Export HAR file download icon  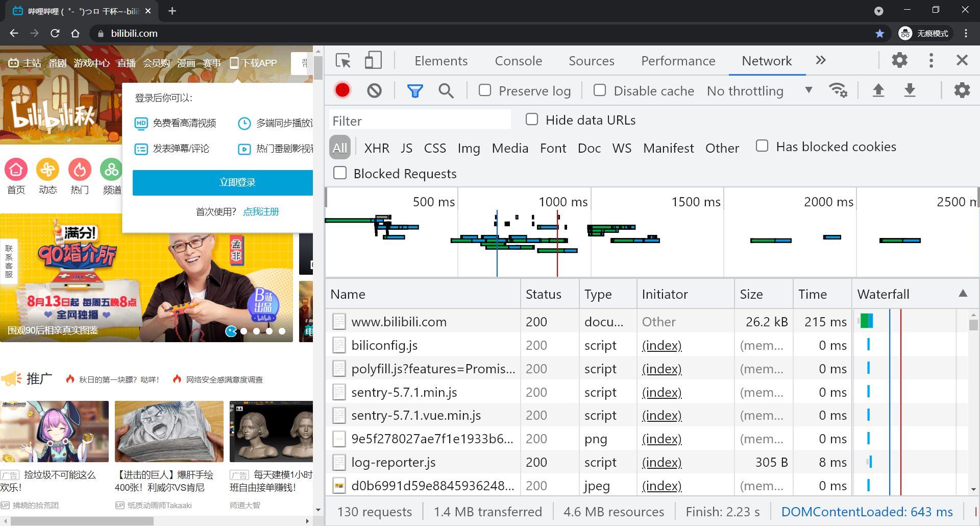pos(910,90)
